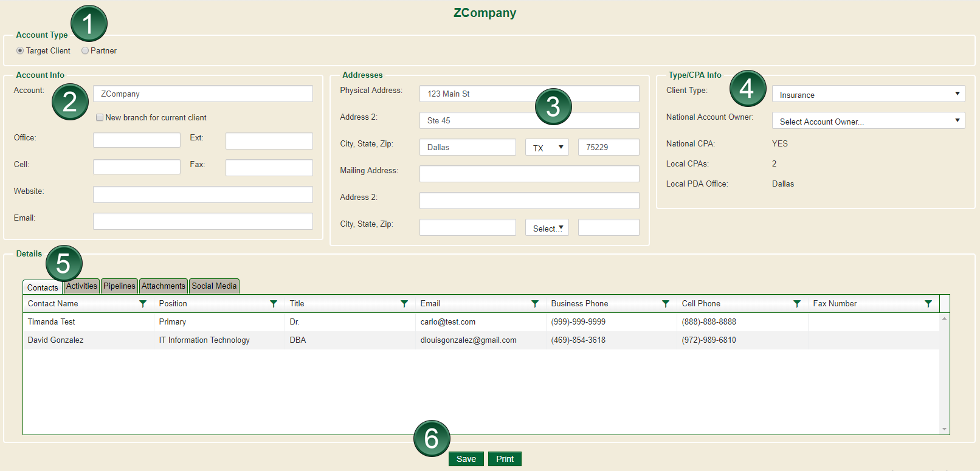
Task: Check New branch for current client
Action: (x=100, y=117)
